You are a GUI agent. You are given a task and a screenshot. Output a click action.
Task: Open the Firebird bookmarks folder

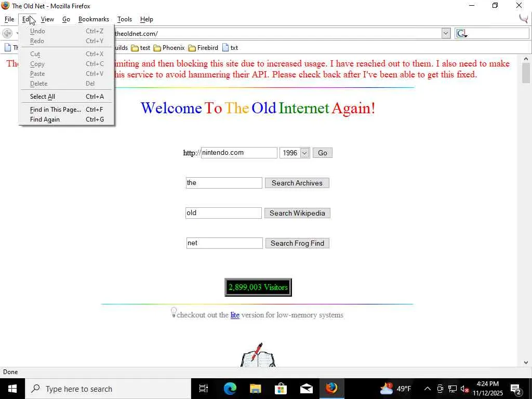[x=203, y=48]
